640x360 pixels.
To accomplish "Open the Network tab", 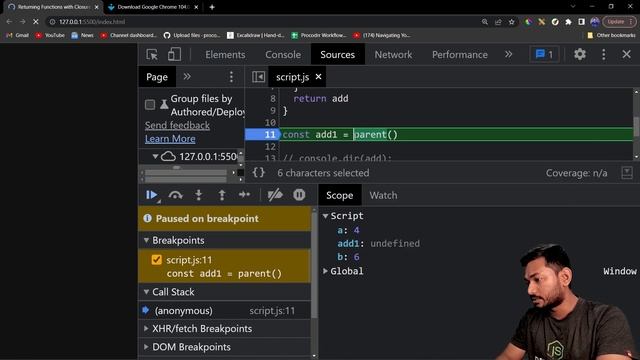I will tap(393, 54).
